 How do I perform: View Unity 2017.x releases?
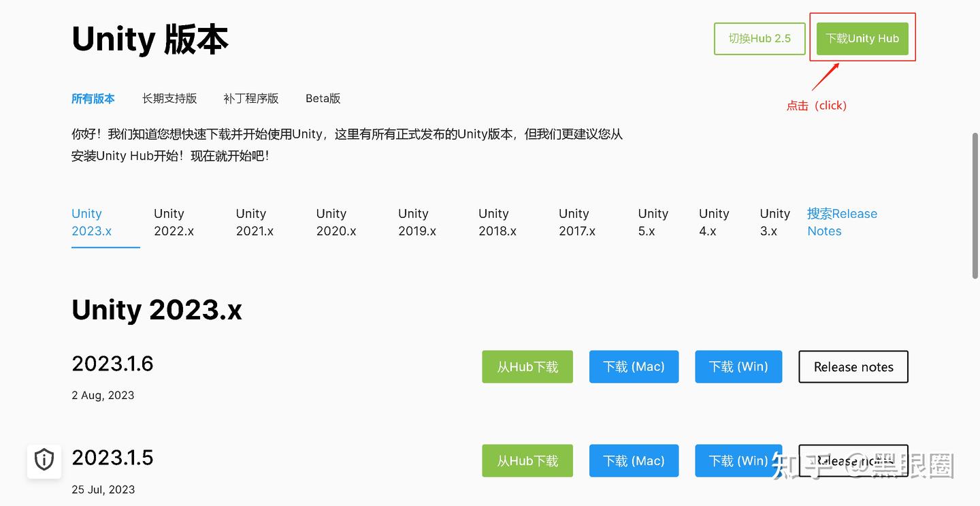(x=576, y=222)
